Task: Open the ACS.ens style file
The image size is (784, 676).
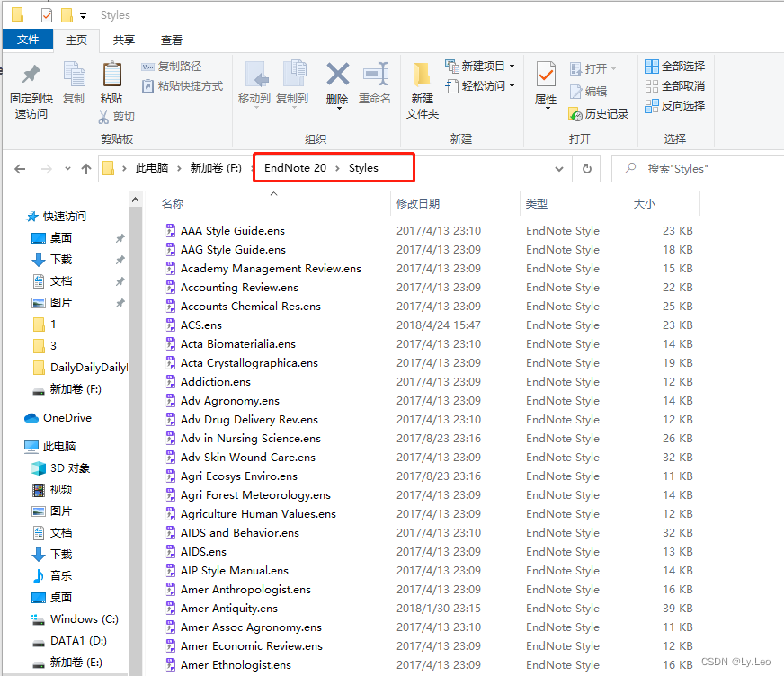Action: click(x=201, y=325)
